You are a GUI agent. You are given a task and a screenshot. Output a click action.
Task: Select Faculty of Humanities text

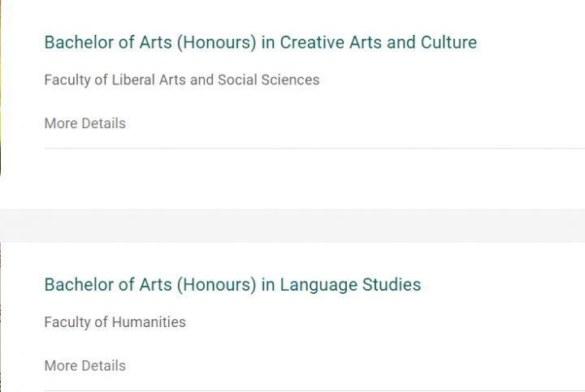[x=115, y=322]
